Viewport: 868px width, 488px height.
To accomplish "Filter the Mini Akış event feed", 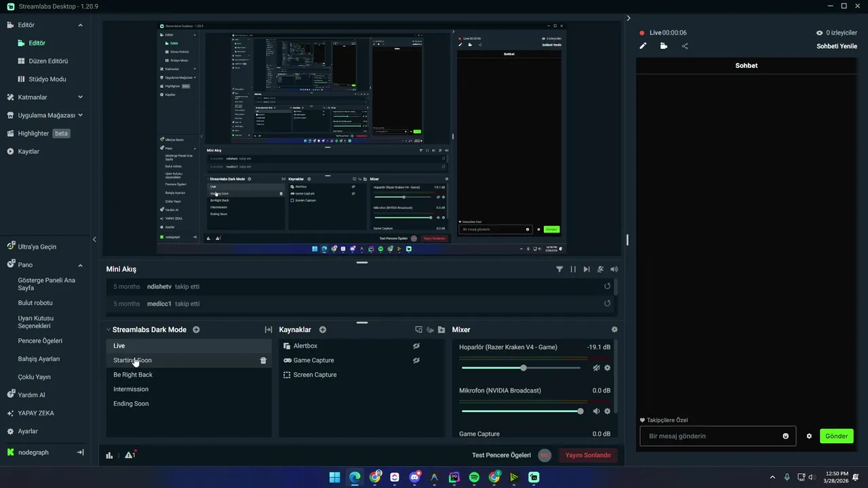I will (559, 269).
